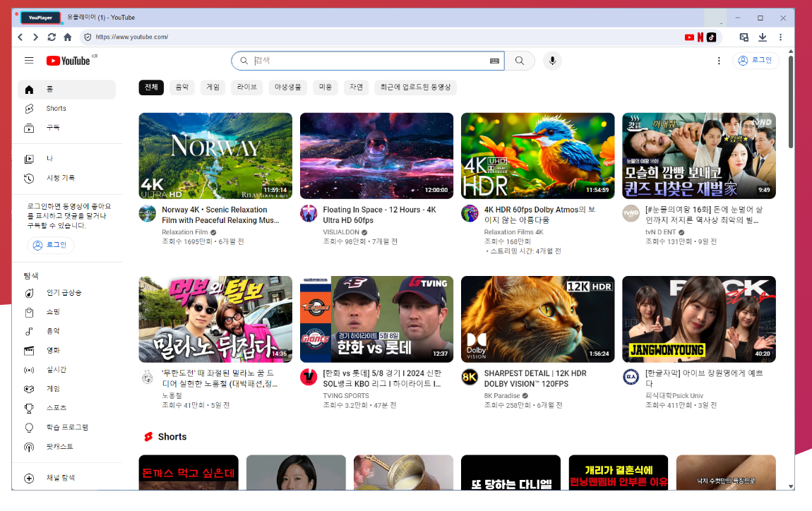Click the YouTube shortcut in address bar
The height and width of the screenshot is (511, 812).
point(689,37)
